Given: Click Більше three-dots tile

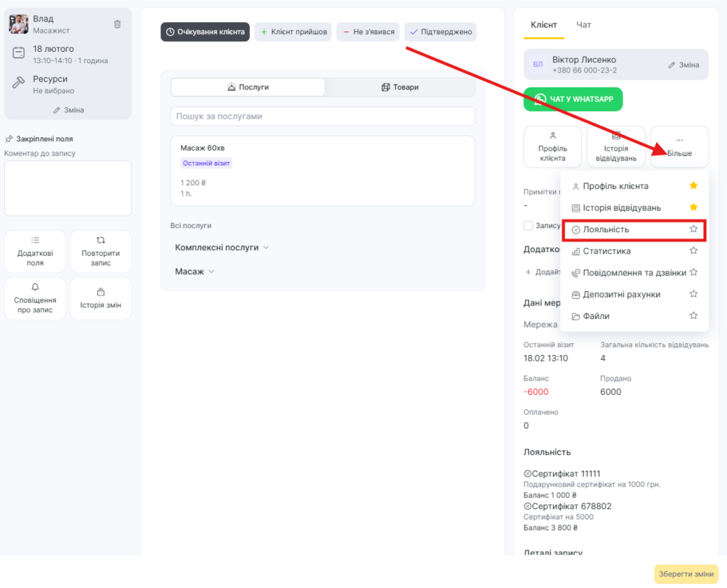Looking at the screenshot, I should coord(679,147).
